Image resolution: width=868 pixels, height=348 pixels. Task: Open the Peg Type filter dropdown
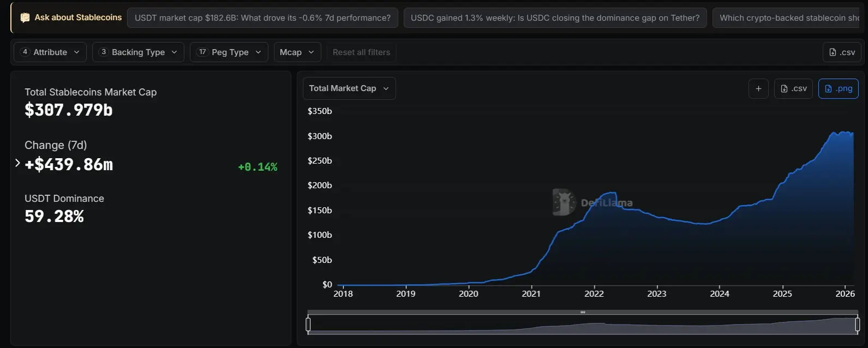[229, 52]
